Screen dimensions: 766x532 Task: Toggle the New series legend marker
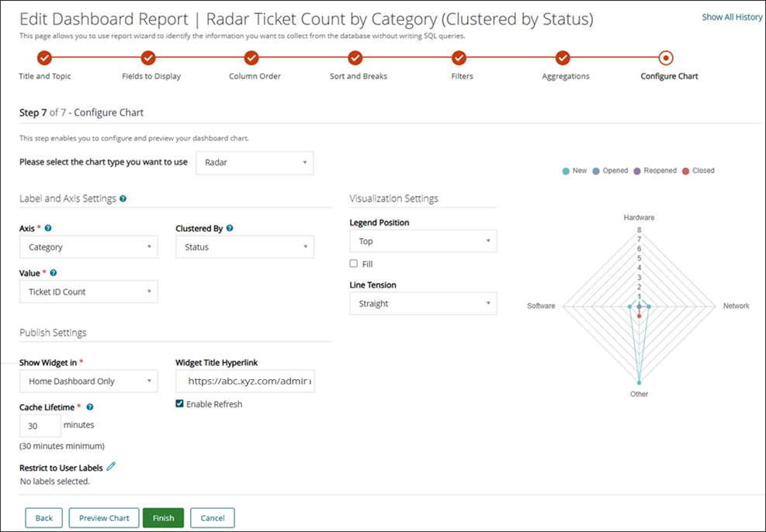click(566, 171)
